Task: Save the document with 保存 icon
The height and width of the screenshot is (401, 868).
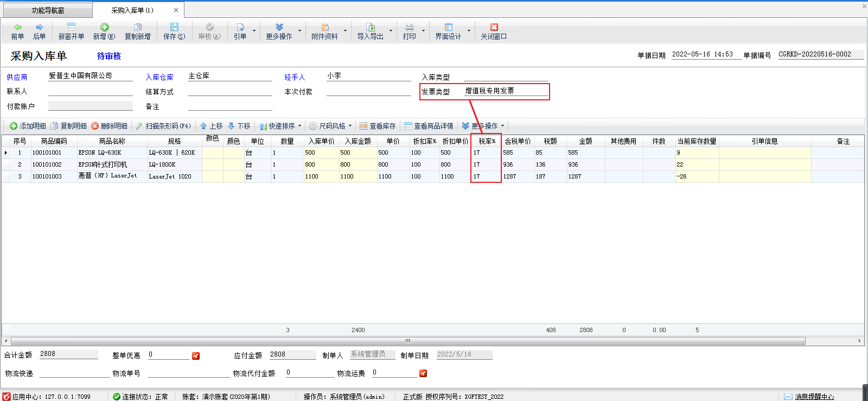Action: point(174,27)
